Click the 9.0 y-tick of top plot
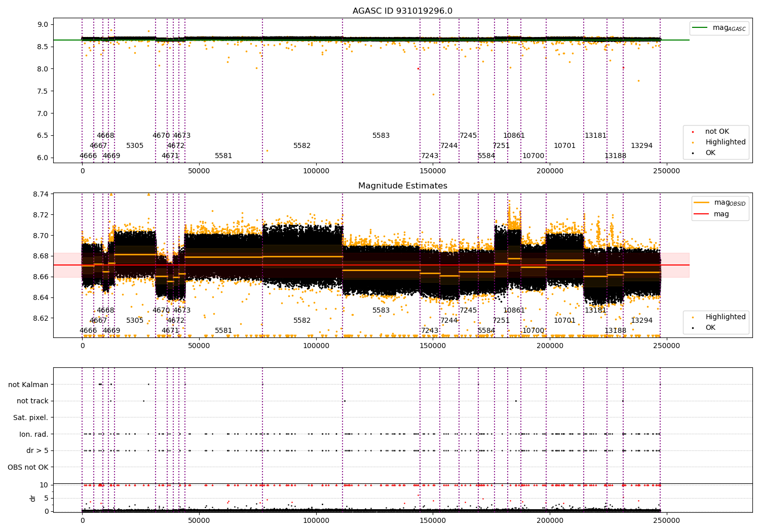 coord(43,24)
